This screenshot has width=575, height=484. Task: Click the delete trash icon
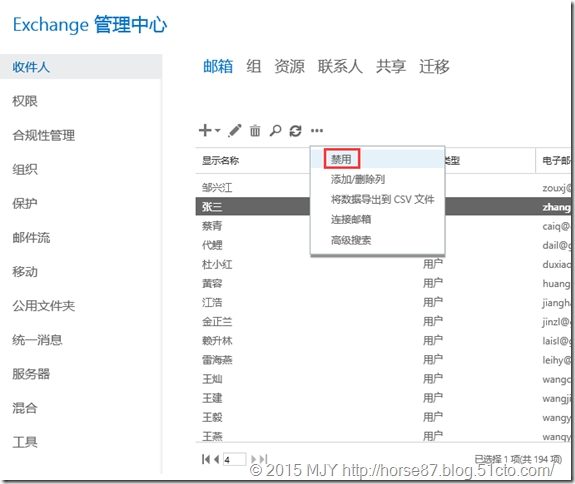255,131
